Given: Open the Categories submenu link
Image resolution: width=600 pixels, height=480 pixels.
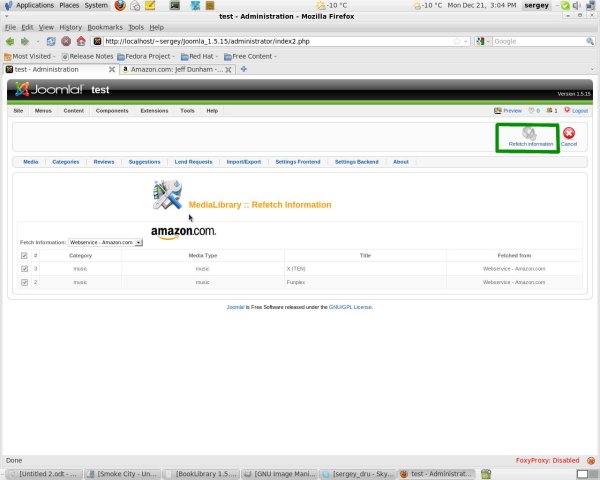Looking at the screenshot, I should click(x=66, y=162).
